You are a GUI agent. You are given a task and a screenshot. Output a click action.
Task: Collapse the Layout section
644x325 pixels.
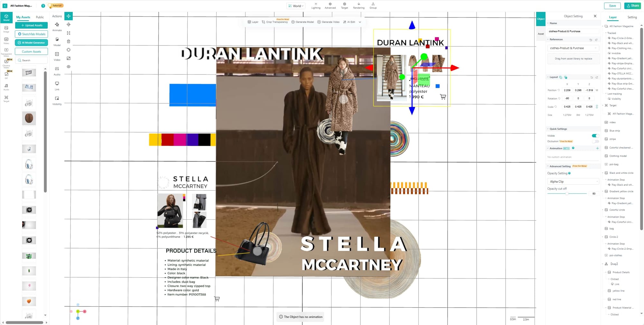pyautogui.click(x=548, y=77)
